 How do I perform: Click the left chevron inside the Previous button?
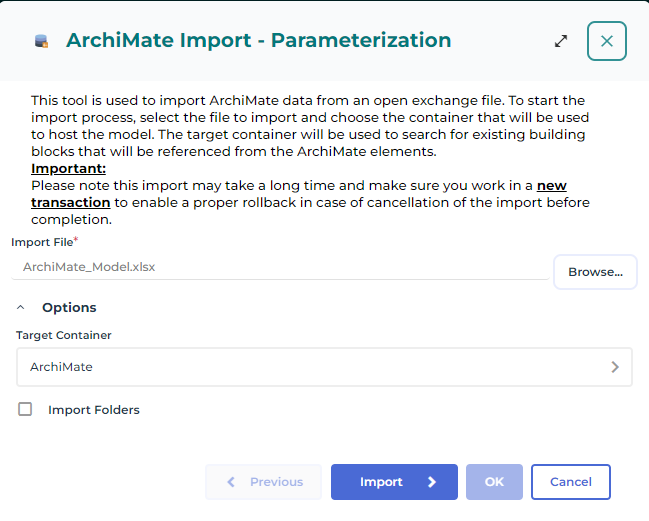232,482
